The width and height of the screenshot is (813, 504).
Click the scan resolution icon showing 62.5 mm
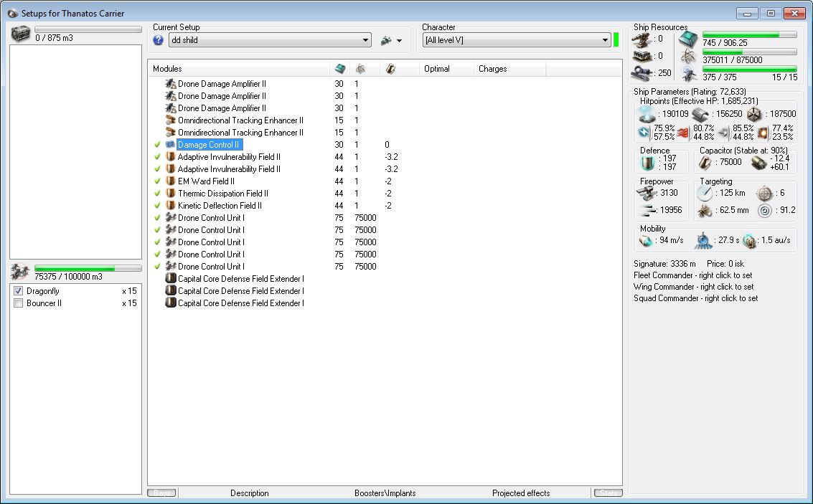coord(705,210)
